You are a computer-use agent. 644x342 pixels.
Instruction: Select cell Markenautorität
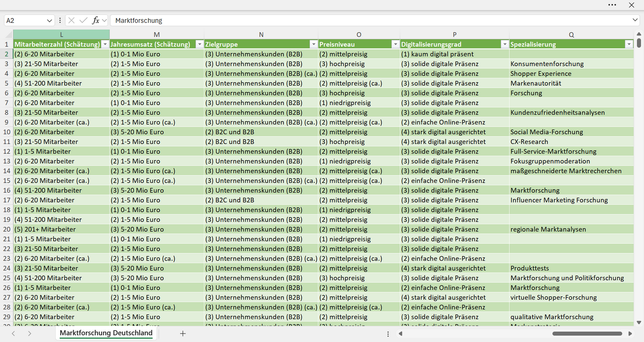point(571,83)
